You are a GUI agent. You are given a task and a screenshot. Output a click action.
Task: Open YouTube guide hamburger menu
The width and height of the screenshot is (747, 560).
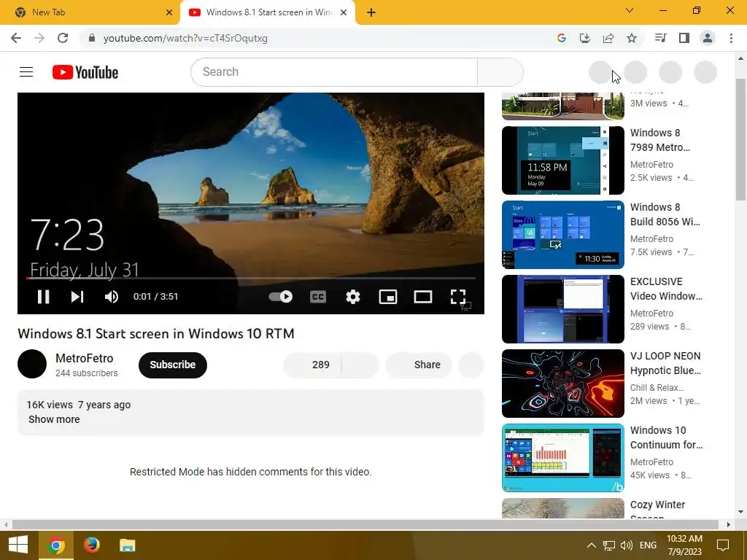[x=26, y=72]
